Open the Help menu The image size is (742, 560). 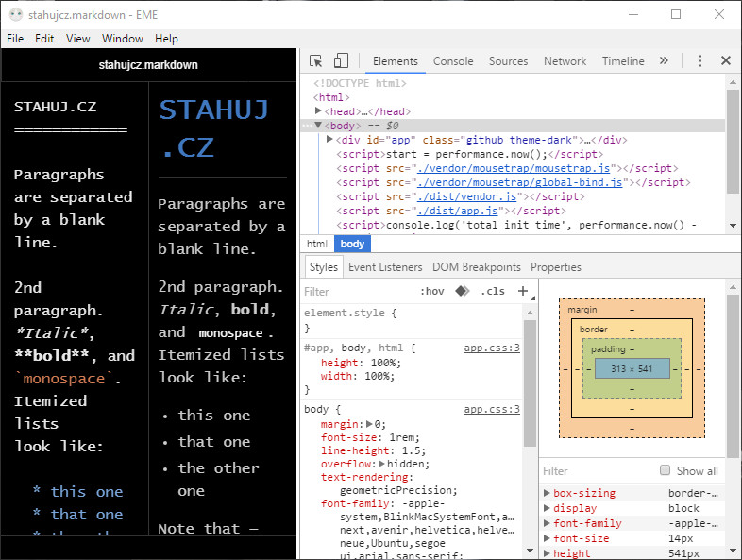coord(166,39)
